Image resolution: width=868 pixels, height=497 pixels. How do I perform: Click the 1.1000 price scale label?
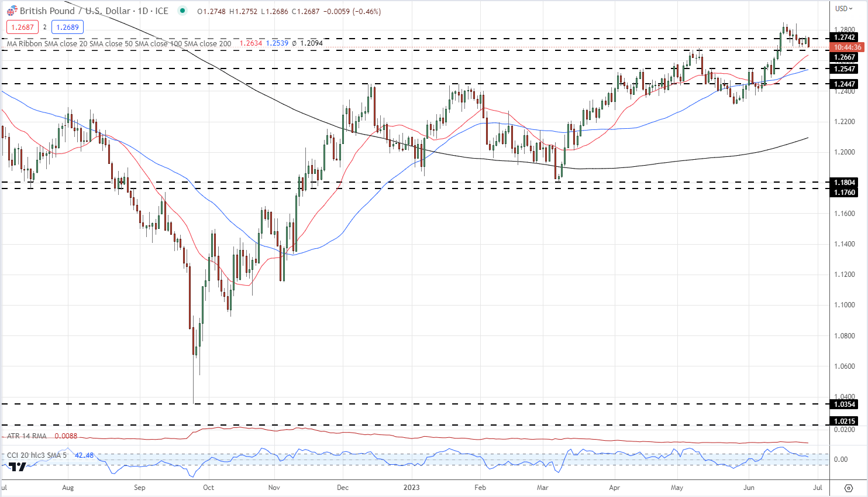843,305
